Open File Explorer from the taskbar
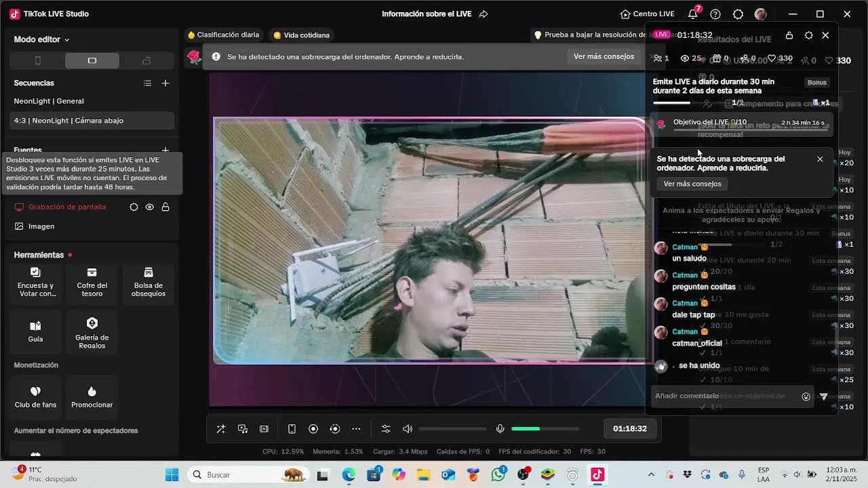The image size is (868, 488). tap(423, 474)
